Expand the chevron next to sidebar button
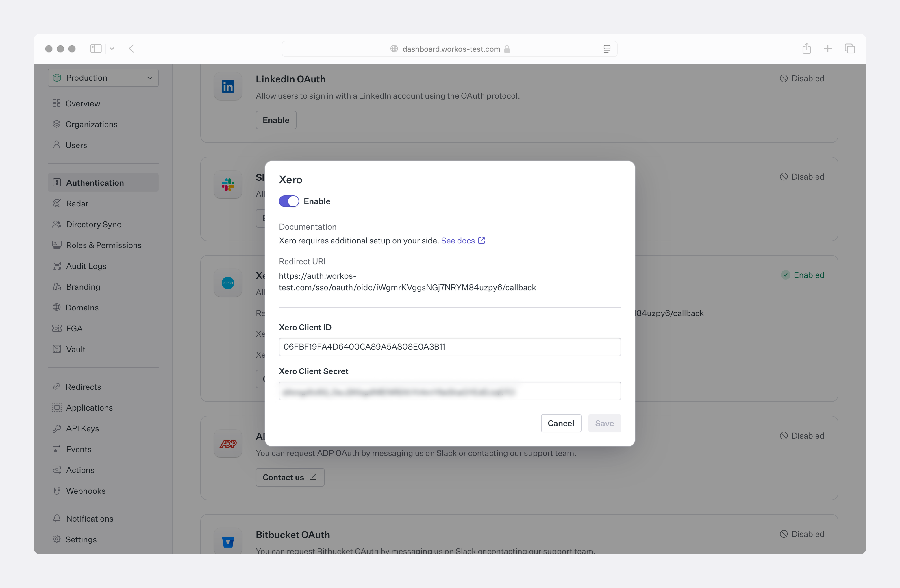Image resolution: width=900 pixels, height=588 pixels. 112,48
